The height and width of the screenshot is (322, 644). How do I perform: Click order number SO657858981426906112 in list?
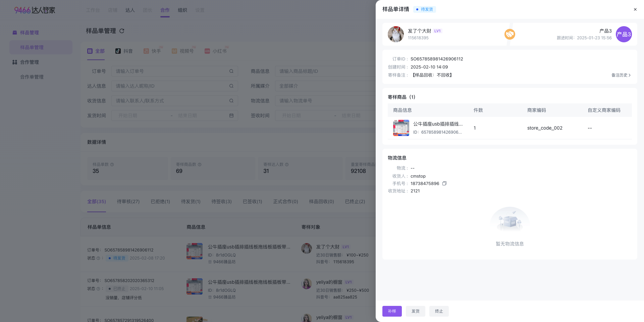pos(129,250)
